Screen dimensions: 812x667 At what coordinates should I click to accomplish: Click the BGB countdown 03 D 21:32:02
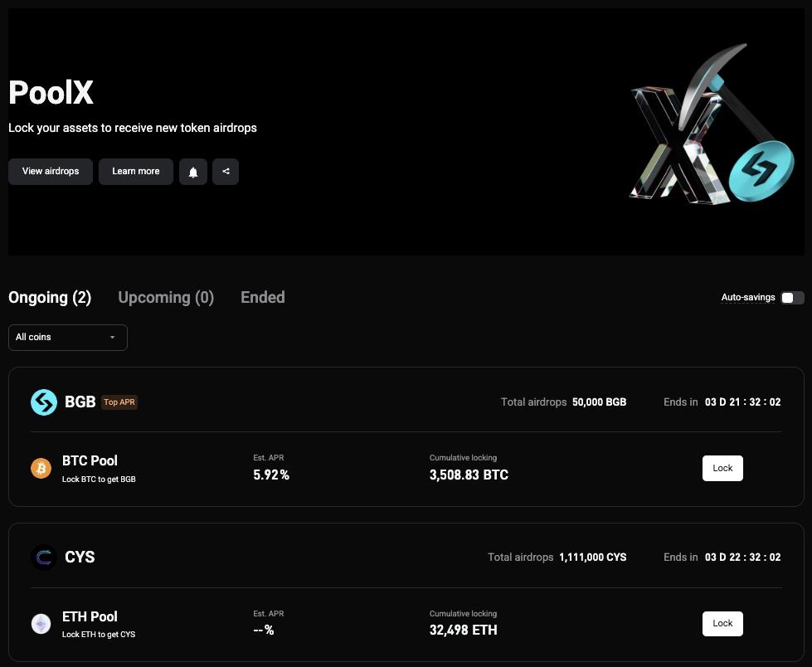coord(742,402)
